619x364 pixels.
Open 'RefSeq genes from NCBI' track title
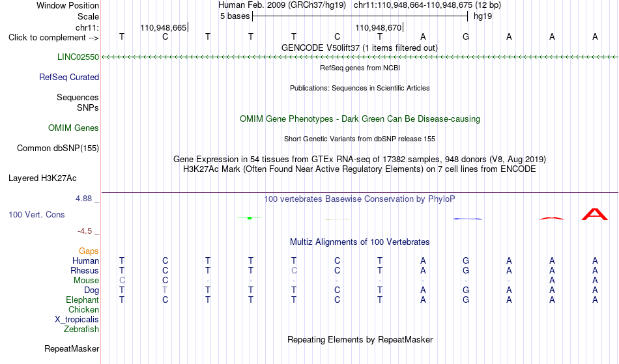[360, 68]
